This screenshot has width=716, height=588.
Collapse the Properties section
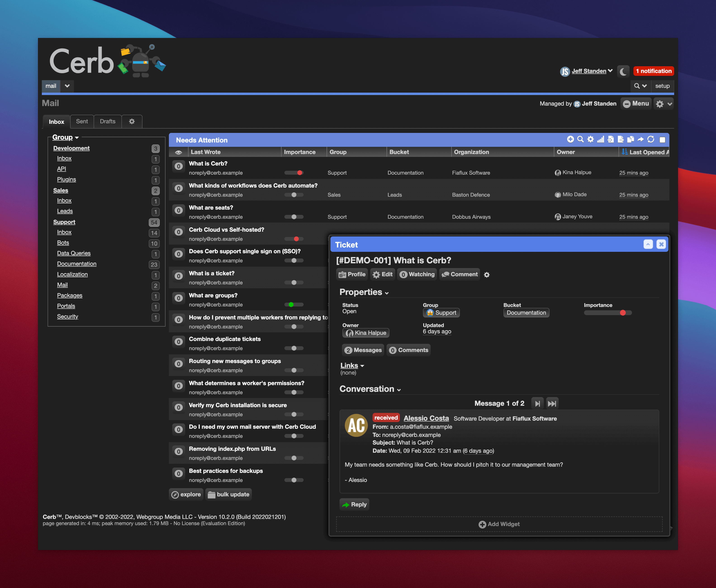point(387,293)
